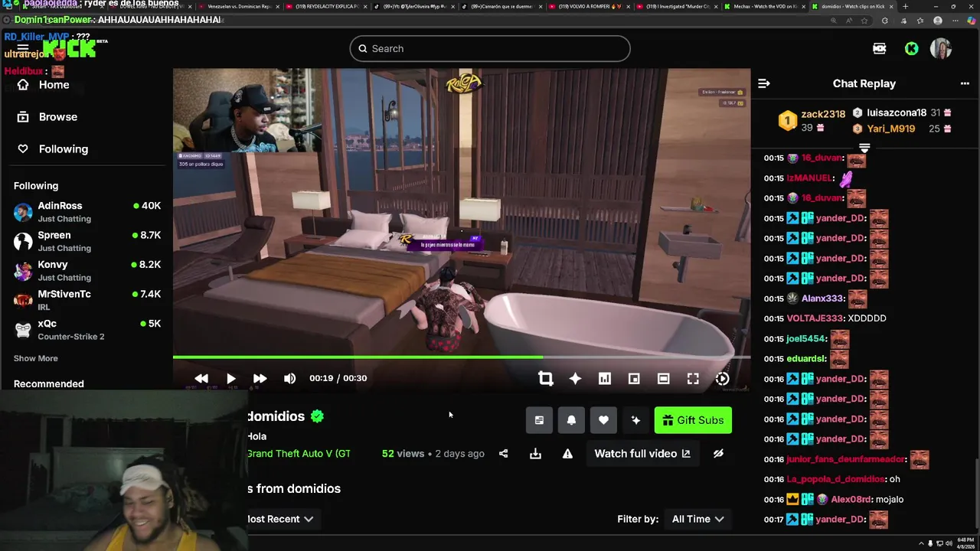980x551 pixels.
Task: Play the paused clip
Action: 230,378
